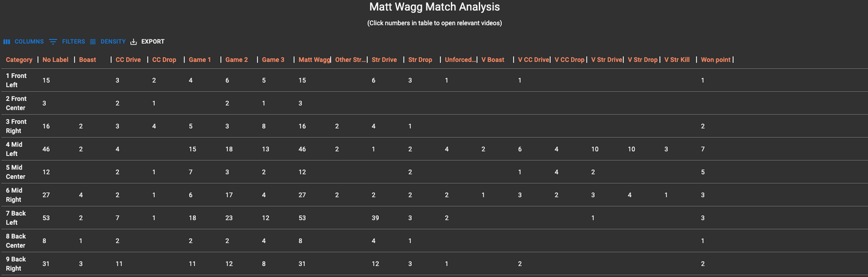
Task: Click the 17 in 6 Mid Right Game 2
Action: [x=229, y=195]
